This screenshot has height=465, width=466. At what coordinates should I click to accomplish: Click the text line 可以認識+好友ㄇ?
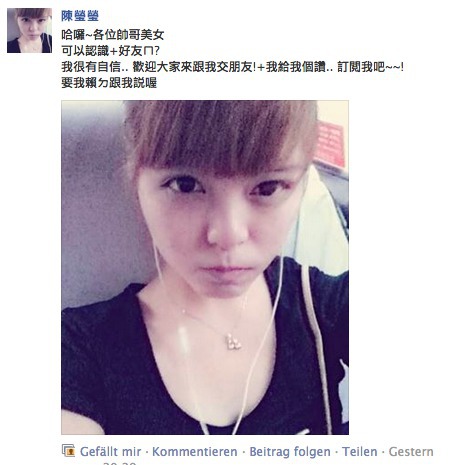tap(111, 51)
